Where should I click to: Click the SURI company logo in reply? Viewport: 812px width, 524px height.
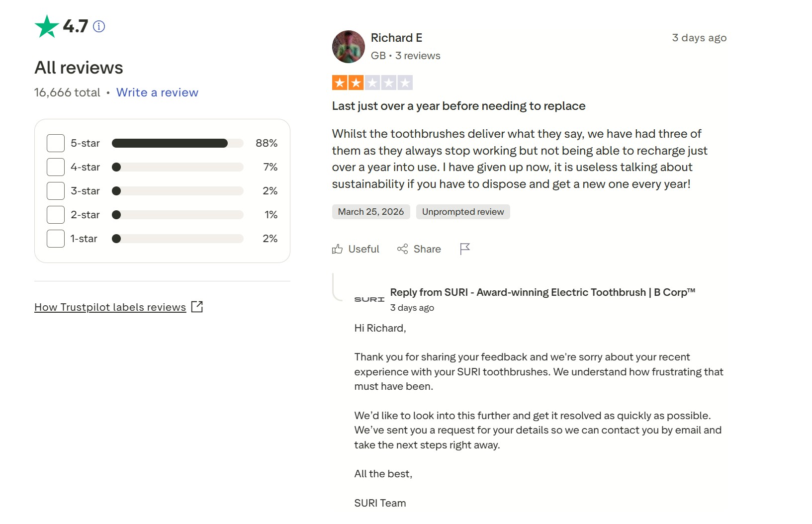point(369,299)
